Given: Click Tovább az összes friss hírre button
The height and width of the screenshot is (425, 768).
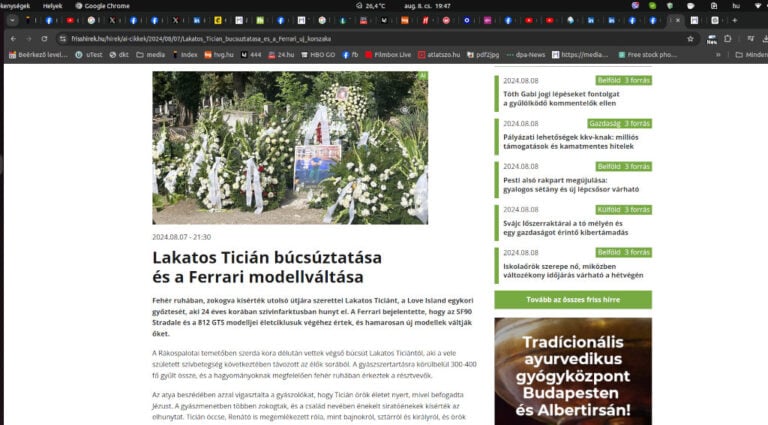Looking at the screenshot, I should click(573, 300).
